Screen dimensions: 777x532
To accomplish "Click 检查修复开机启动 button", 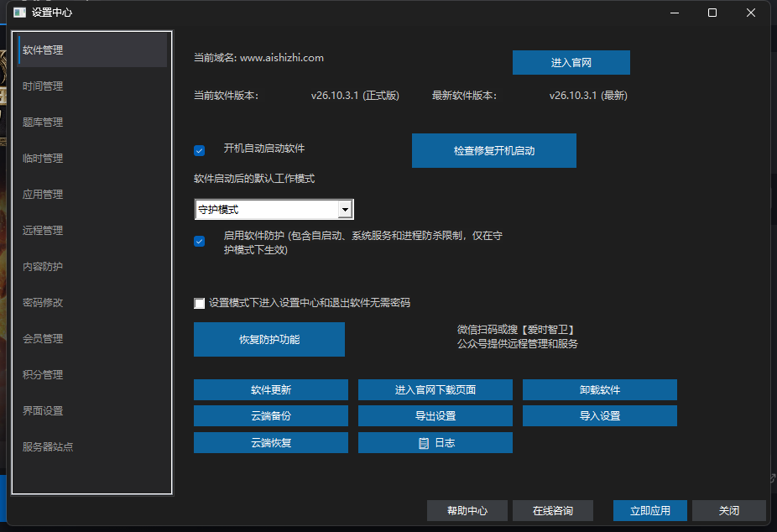I will (493, 150).
